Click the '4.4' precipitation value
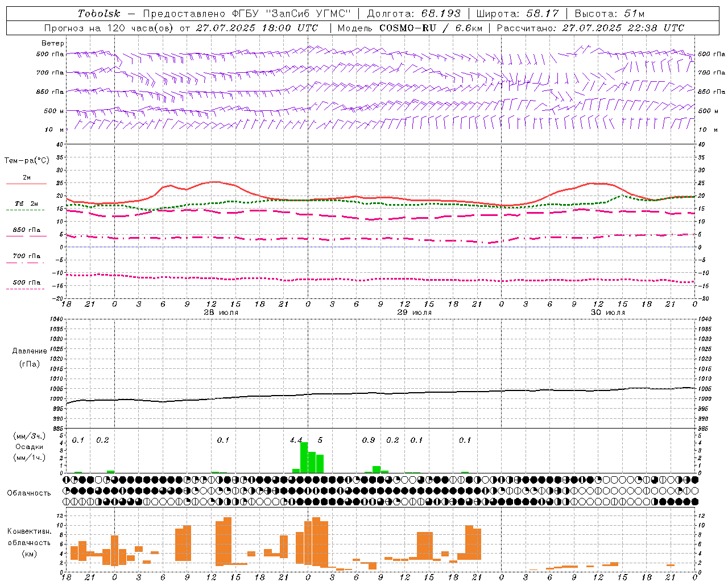Image resolution: width=728 pixels, height=582 pixels. pyautogui.click(x=296, y=440)
